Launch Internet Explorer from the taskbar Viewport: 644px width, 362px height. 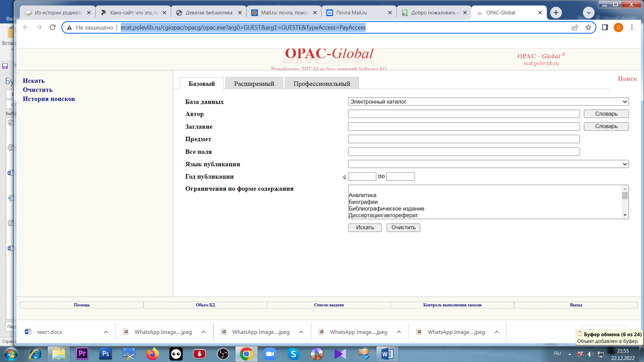tap(35, 354)
